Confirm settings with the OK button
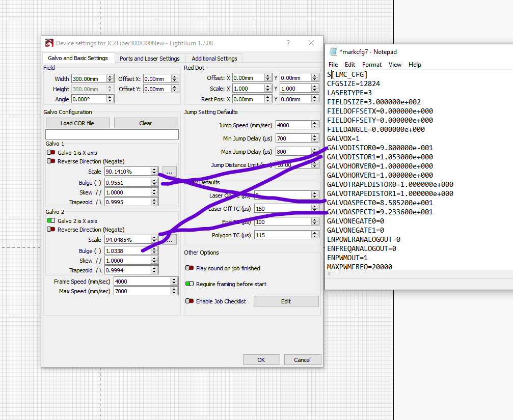The image size is (513, 420). tap(261, 360)
